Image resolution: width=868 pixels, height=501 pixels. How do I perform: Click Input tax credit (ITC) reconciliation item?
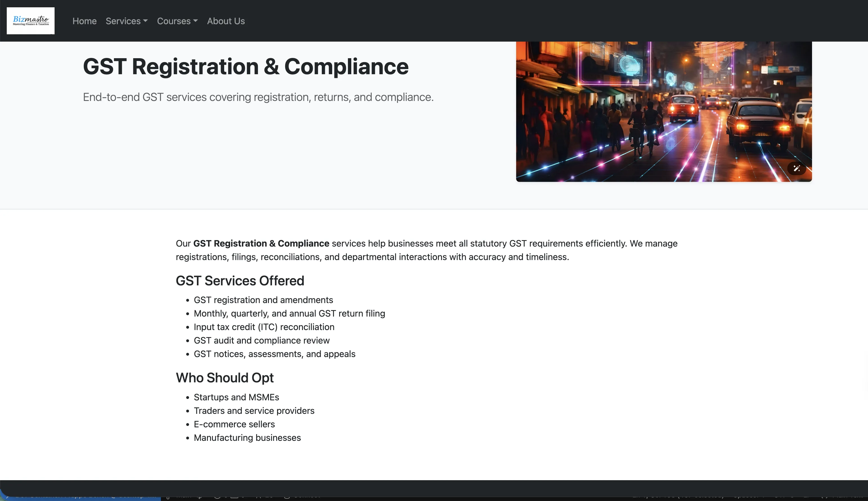[x=264, y=327]
